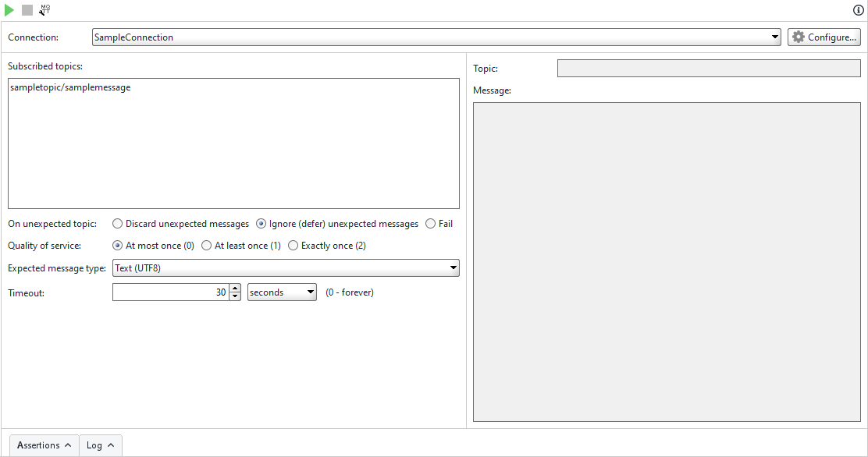Click the Configure button
The image size is (868, 457).
(824, 37)
